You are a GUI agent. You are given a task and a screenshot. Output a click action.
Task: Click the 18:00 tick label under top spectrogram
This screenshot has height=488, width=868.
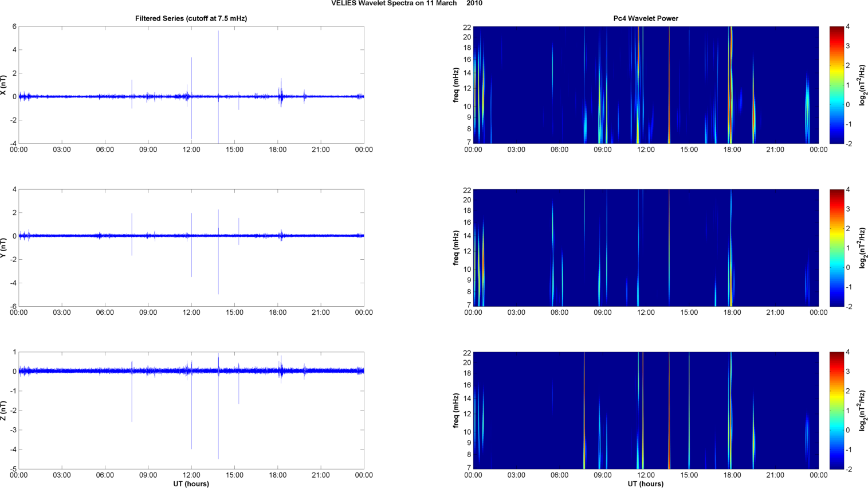(732, 150)
